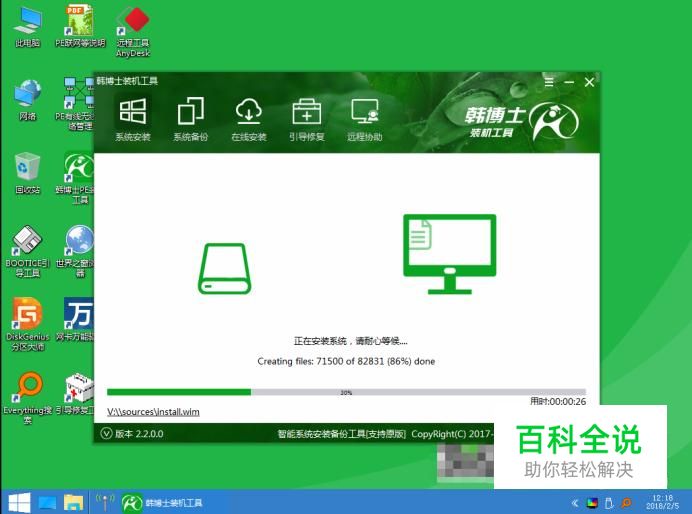Open the 系统备份 system backup tab
Image resolution: width=692 pixels, height=514 pixels.
(x=191, y=120)
